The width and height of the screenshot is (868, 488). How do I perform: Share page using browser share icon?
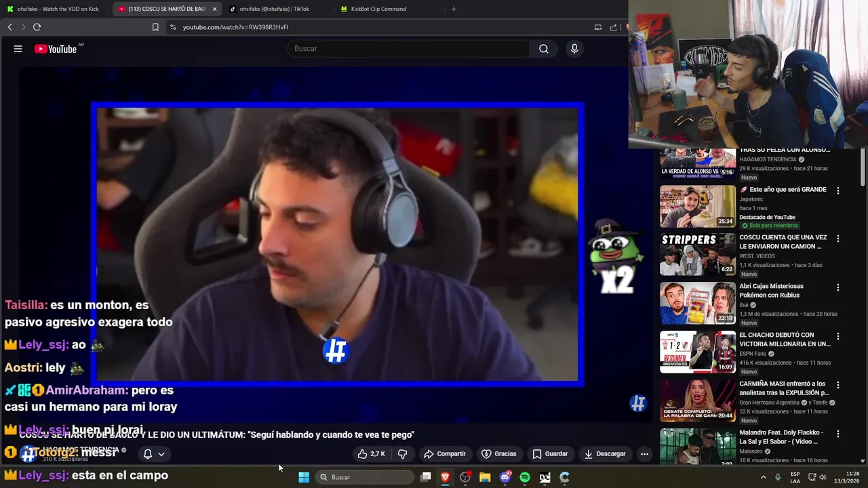point(614,27)
